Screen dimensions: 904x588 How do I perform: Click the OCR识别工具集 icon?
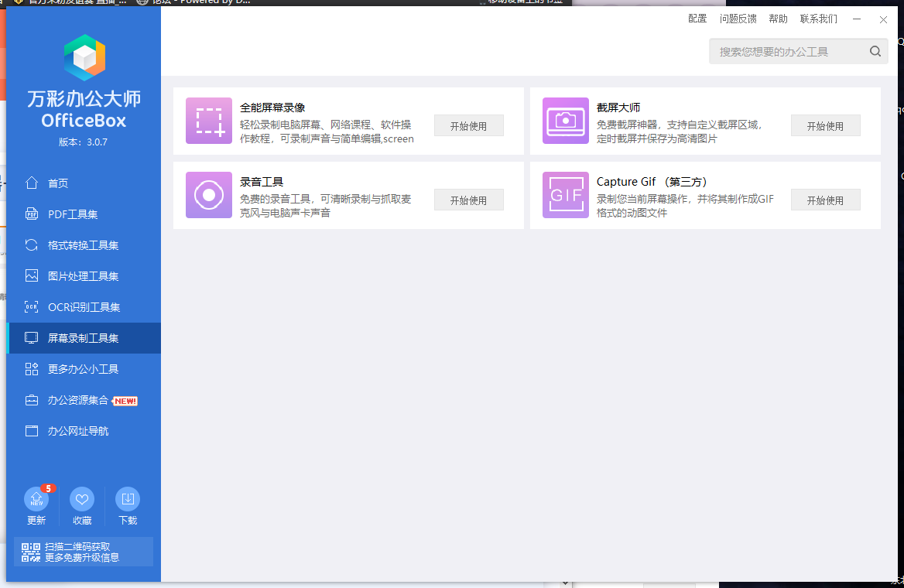point(32,306)
